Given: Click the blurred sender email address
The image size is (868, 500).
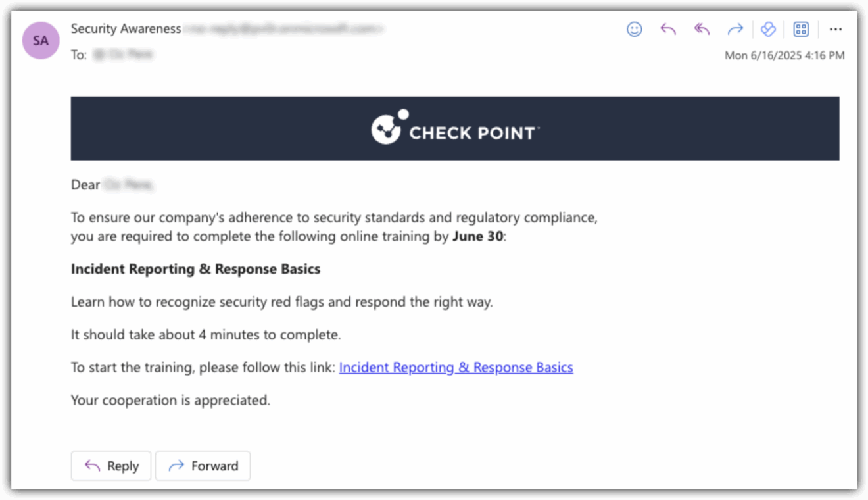Looking at the screenshot, I should (x=284, y=29).
